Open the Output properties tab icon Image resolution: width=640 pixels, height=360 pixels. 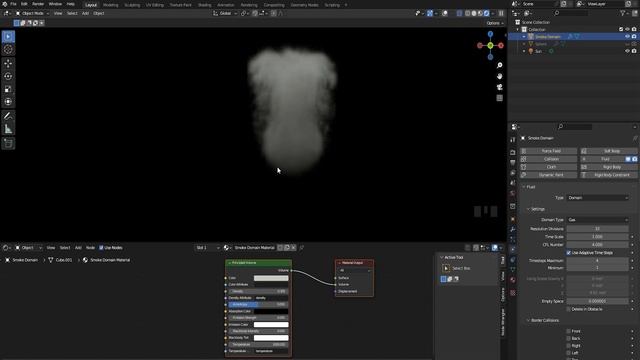pos(513,162)
